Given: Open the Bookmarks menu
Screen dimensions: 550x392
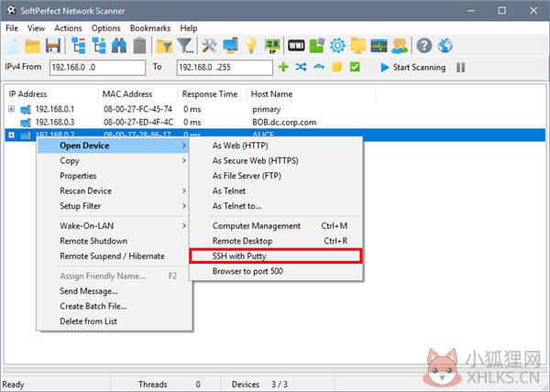Looking at the screenshot, I should [x=150, y=28].
